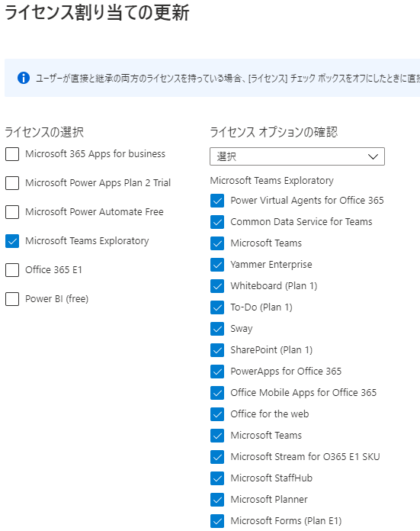Click the ライセンス オプションの確認 heading
Viewport: 420px width, 531px height.
pos(274,132)
